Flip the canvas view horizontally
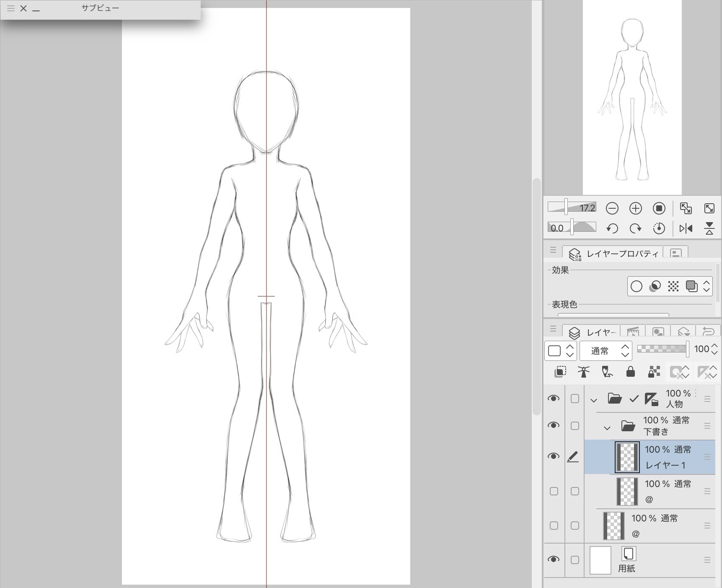 (686, 228)
